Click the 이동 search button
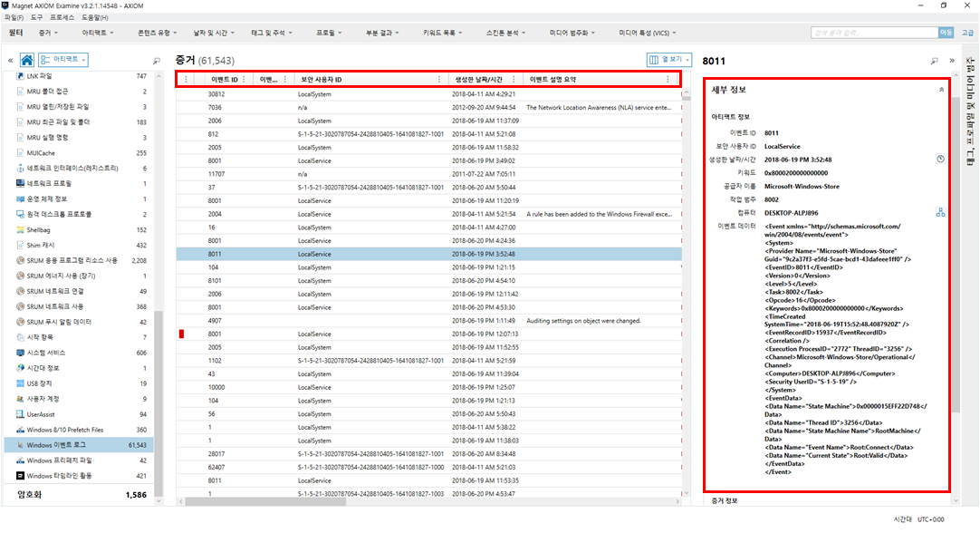 [946, 33]
